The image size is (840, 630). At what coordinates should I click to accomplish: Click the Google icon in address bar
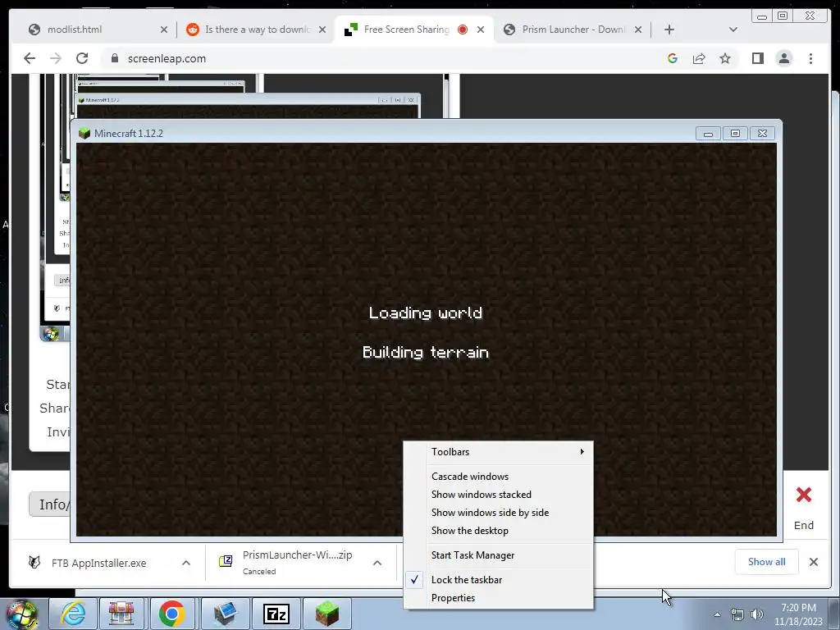673,58
